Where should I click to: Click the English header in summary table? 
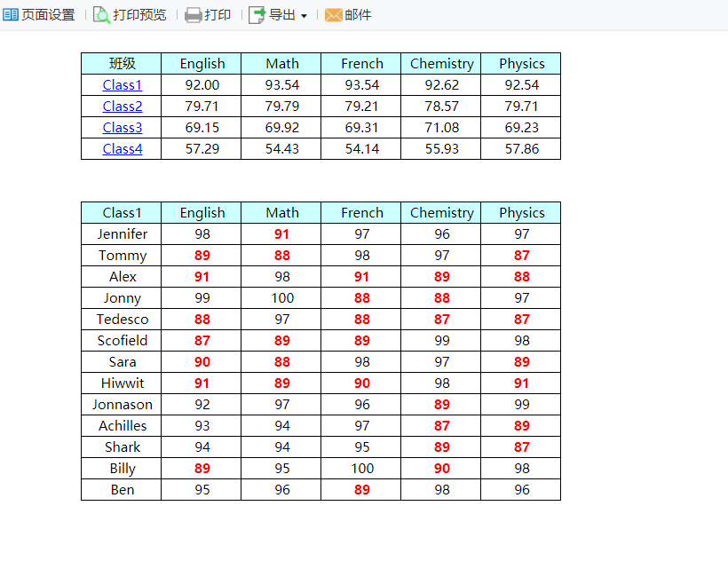point(201,64)
